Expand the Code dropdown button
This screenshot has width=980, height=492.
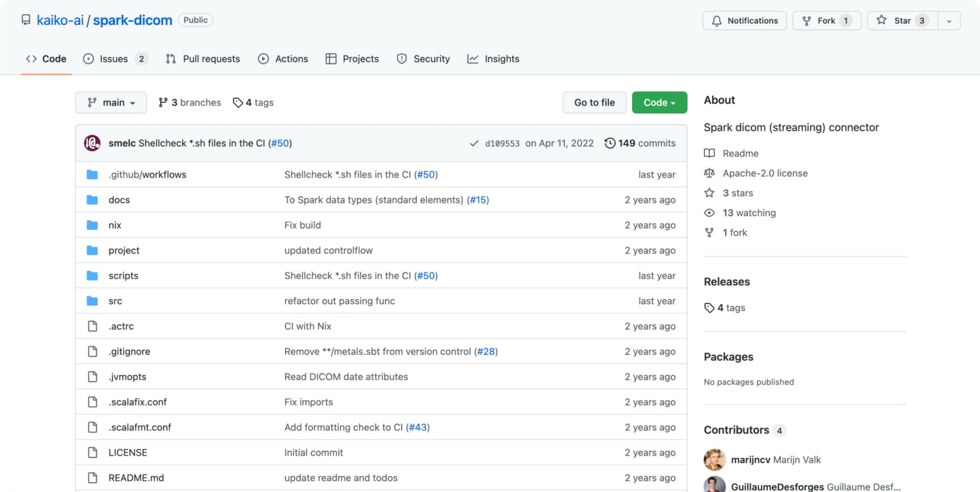click(x=658, y=102)
